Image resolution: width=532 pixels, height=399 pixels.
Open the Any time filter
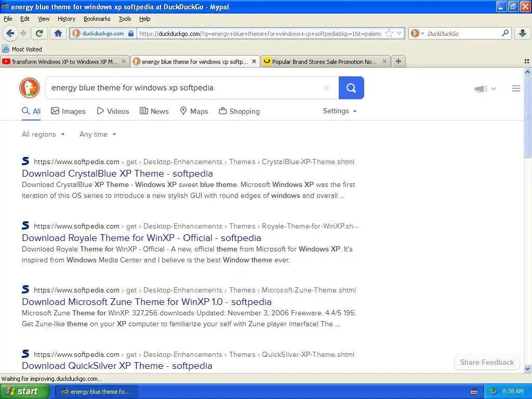click(x=98, y=135)
